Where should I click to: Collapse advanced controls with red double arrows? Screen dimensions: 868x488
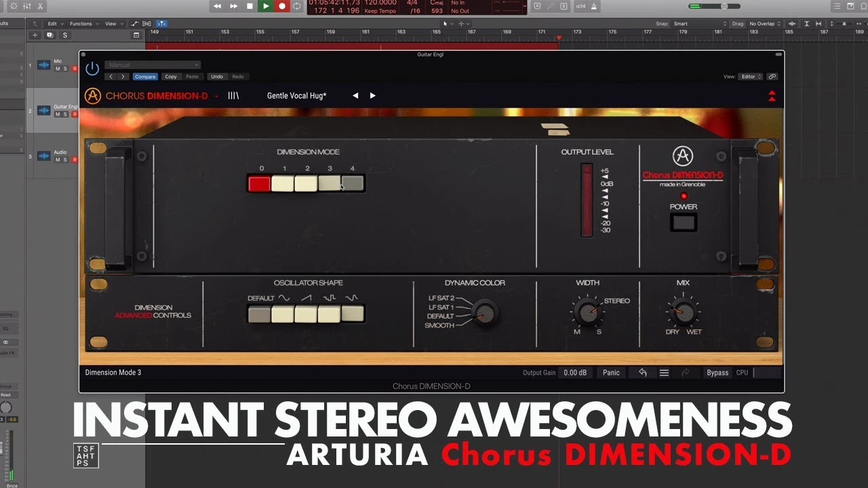click(772, 96)
